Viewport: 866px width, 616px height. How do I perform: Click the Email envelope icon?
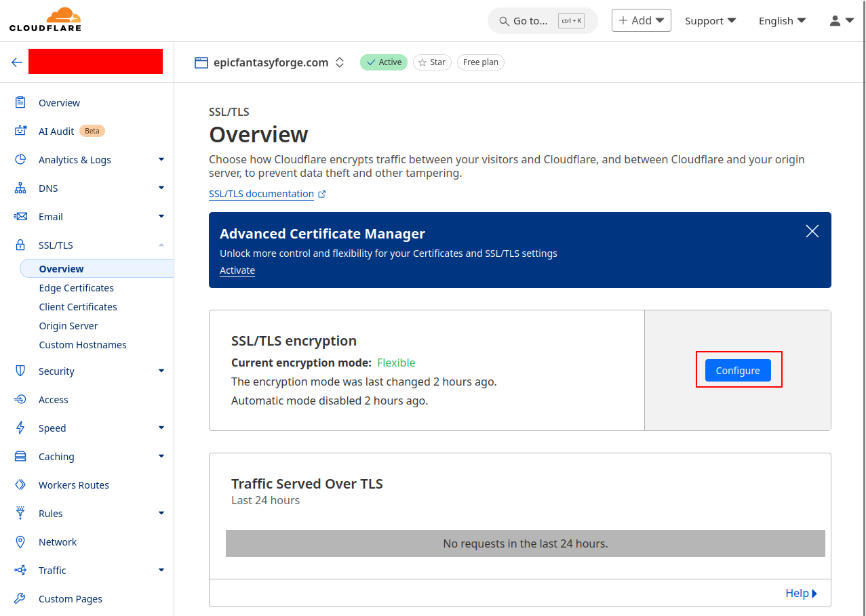click(x=20, y=216)
